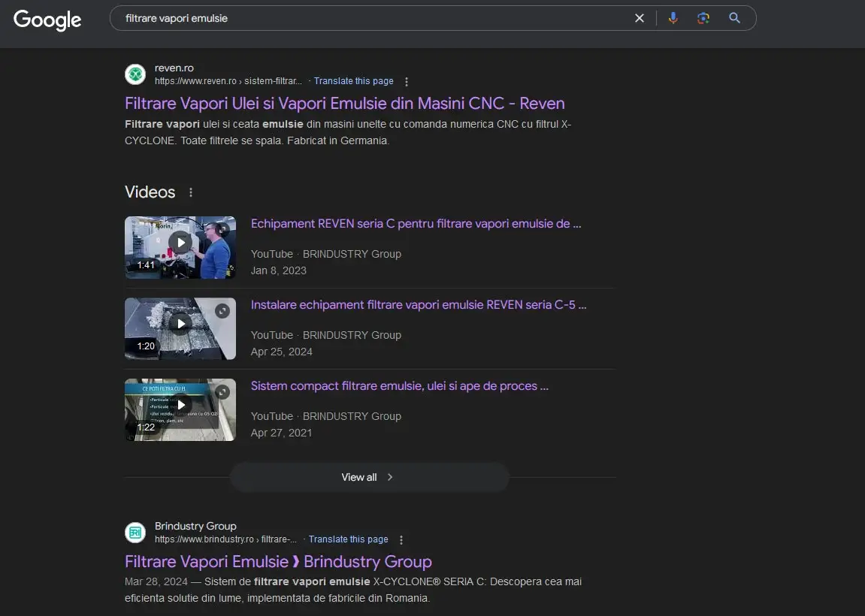Viewport: 865px width, 616px height.
Task: Click the 'Apr 25, 2024' video date
Action: tap(281, 352)
